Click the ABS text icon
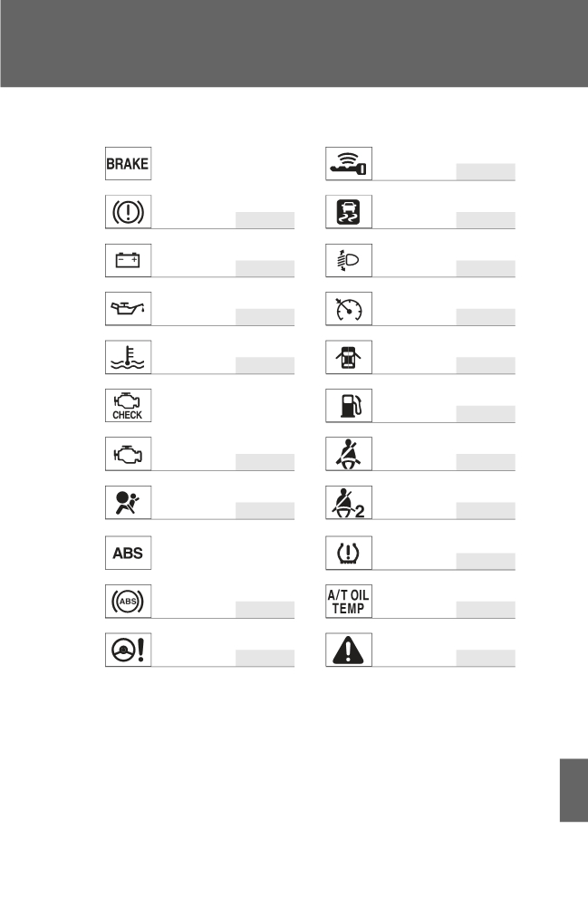 pos(129,553)
